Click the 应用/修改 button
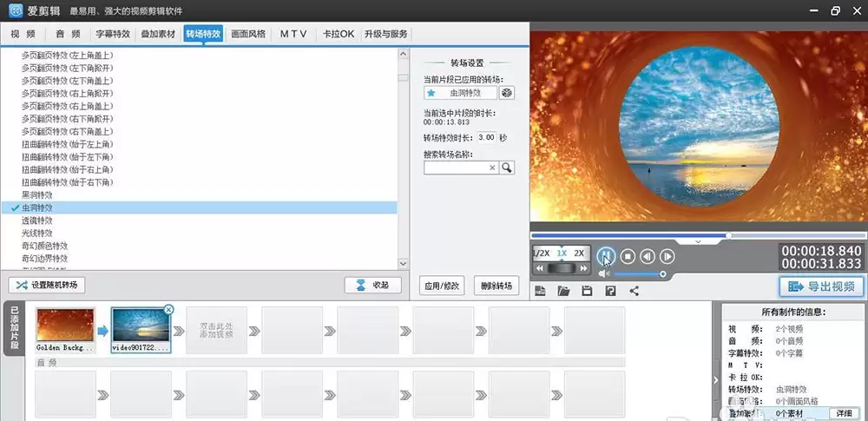The image size is (868, 421). click(x=442, y=286)
